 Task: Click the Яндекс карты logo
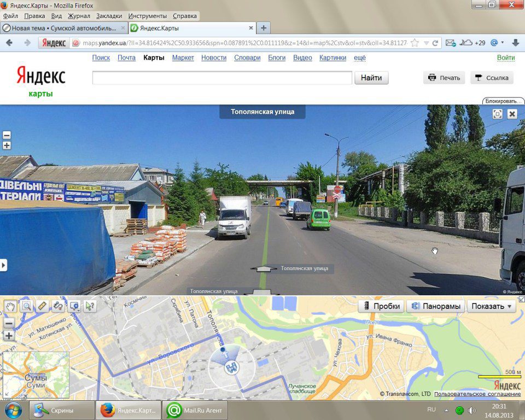(41, 81)
